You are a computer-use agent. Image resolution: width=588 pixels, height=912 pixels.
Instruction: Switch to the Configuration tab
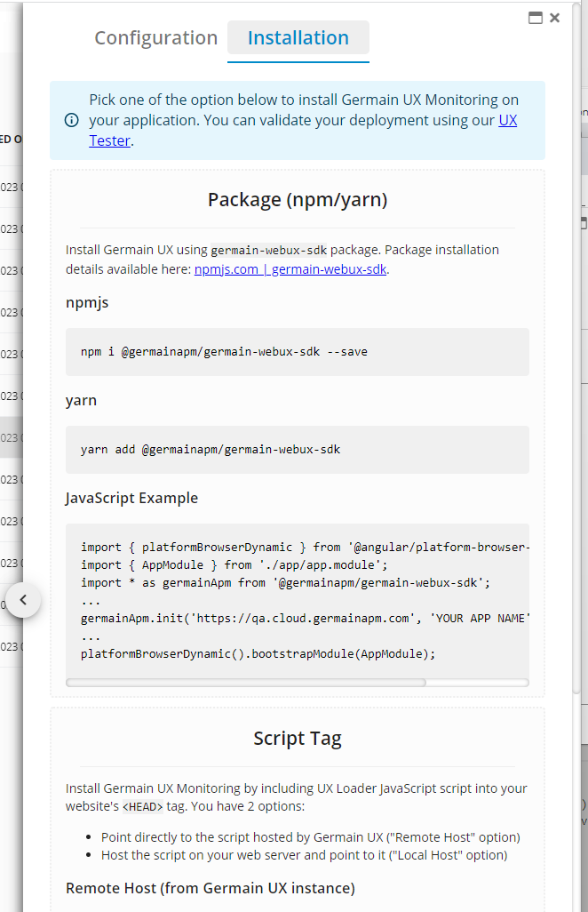(155, 38)
